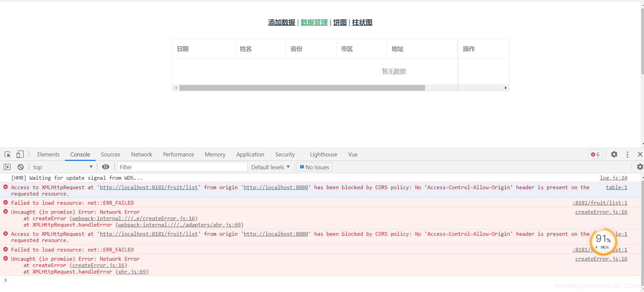The width and height of the screenshot is (644, 292).
Task: Toggle the device toolbar icon
Action: tap(20, 154)
